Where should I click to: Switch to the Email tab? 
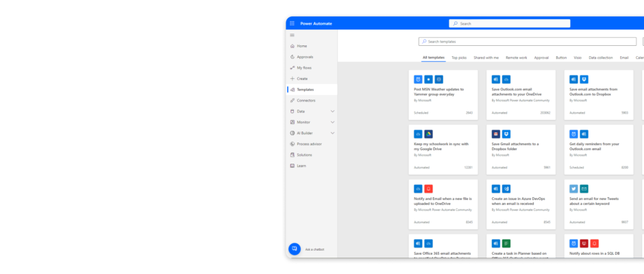(x=624, y=58)
